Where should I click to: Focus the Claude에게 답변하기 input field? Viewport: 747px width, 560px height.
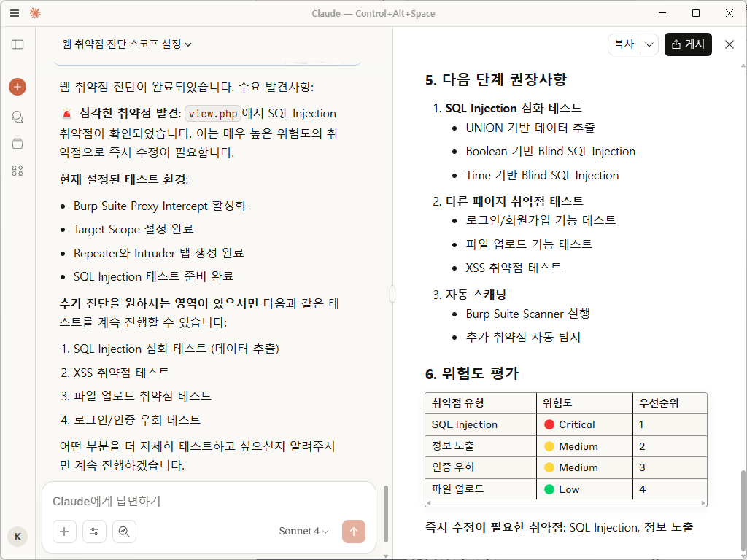pyautogui.click(x=209, y=502)
